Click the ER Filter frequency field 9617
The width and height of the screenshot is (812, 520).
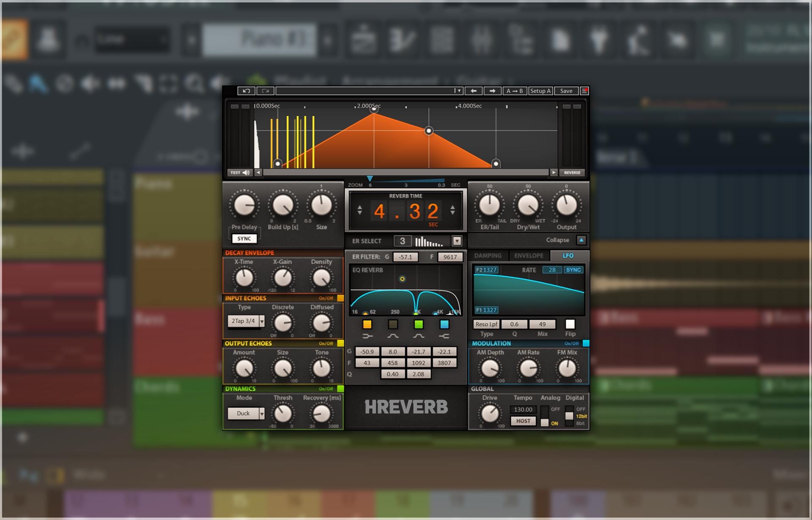coord(450,257)
